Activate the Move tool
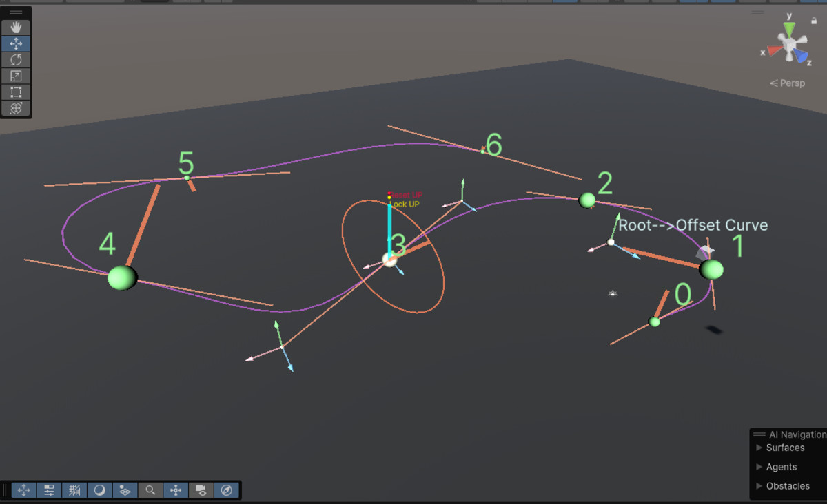 click(x=16, y=44)
